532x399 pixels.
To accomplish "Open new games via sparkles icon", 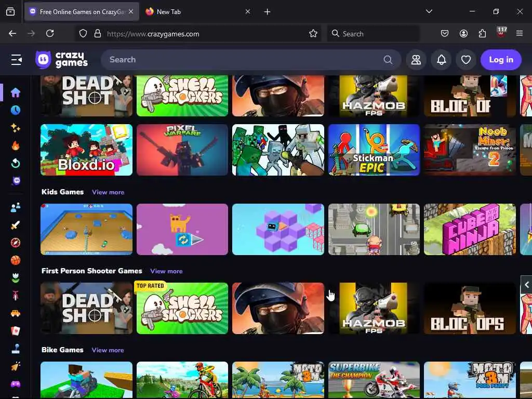I will [x=16, y=128].
